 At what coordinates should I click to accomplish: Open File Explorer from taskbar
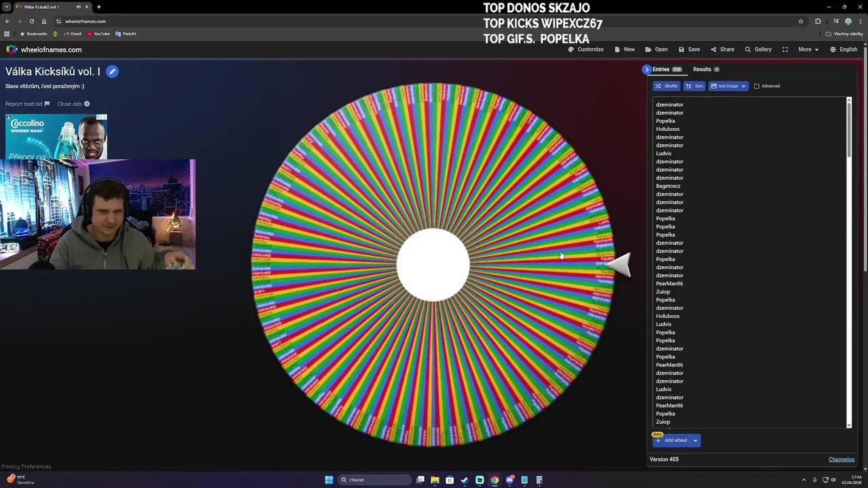435,480
